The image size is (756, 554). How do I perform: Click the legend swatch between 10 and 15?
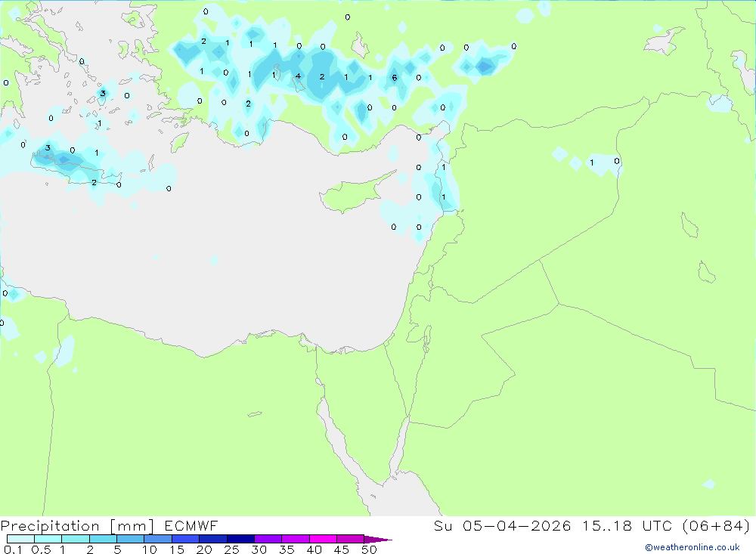(x=158, y=539)
